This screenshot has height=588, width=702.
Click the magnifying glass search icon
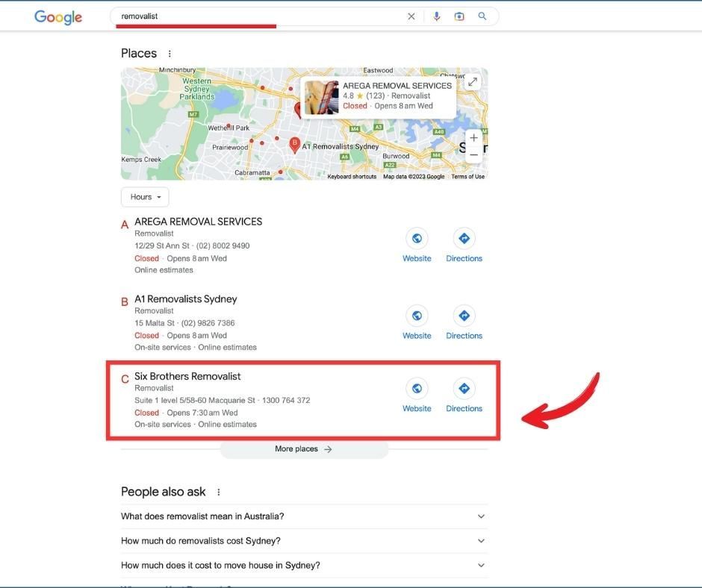(482, 16)
